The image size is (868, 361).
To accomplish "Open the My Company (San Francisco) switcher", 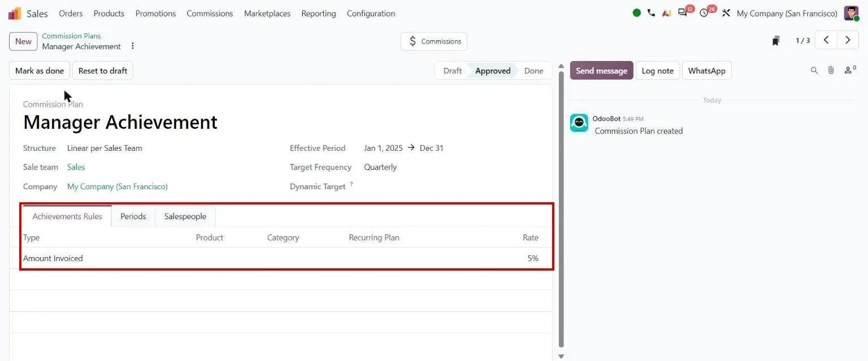I will pos(787,13).
